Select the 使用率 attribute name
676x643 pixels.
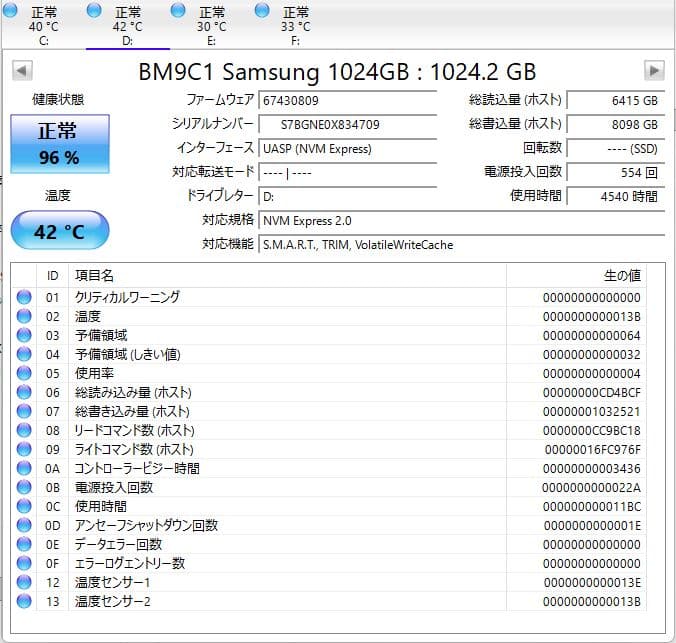94,373
